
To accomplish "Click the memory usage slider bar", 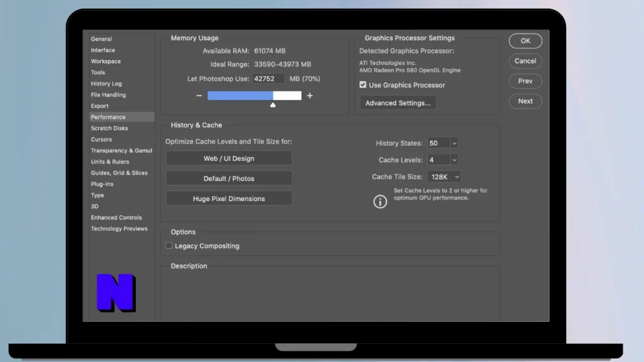I will [x=254, y=96].
